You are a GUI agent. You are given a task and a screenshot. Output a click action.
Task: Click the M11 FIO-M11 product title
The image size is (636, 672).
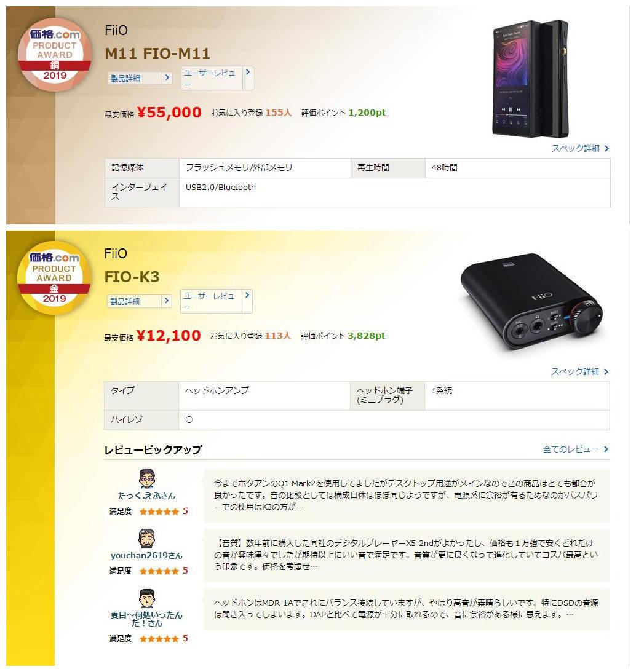click(157, 53)
